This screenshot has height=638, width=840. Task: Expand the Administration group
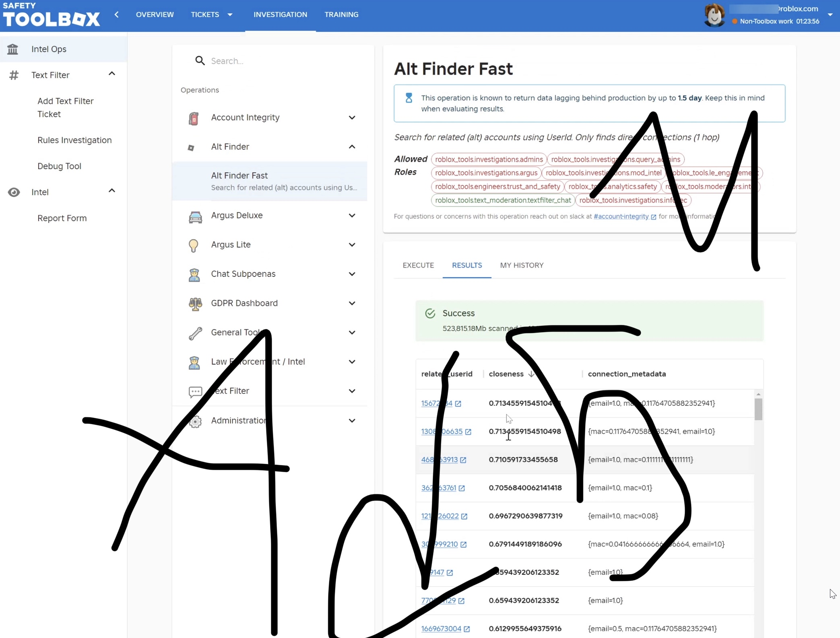(352, 421)
